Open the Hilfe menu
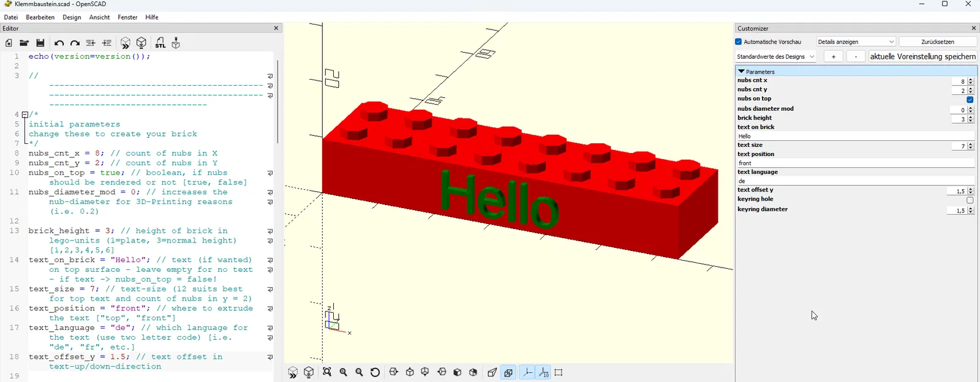 coord(152,17)
